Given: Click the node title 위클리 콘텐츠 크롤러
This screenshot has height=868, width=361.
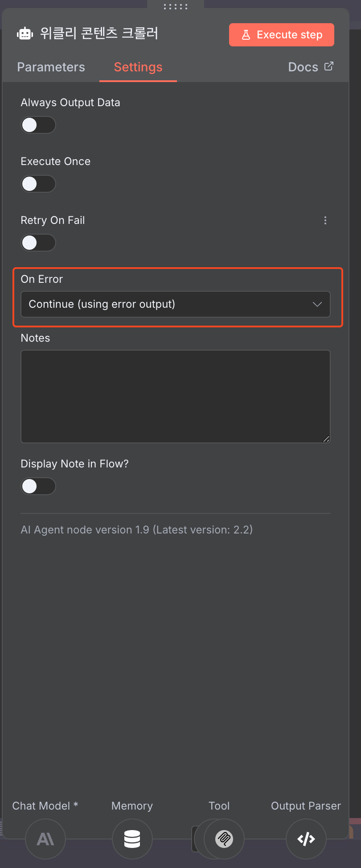Looking at the screenshot, I should point(99,33).
